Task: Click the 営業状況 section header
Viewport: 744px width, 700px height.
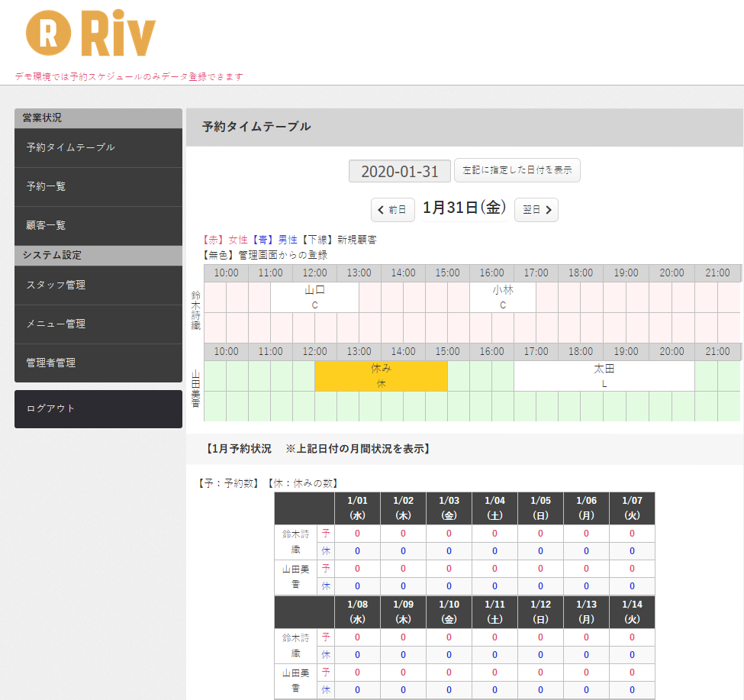Action: 98,118
